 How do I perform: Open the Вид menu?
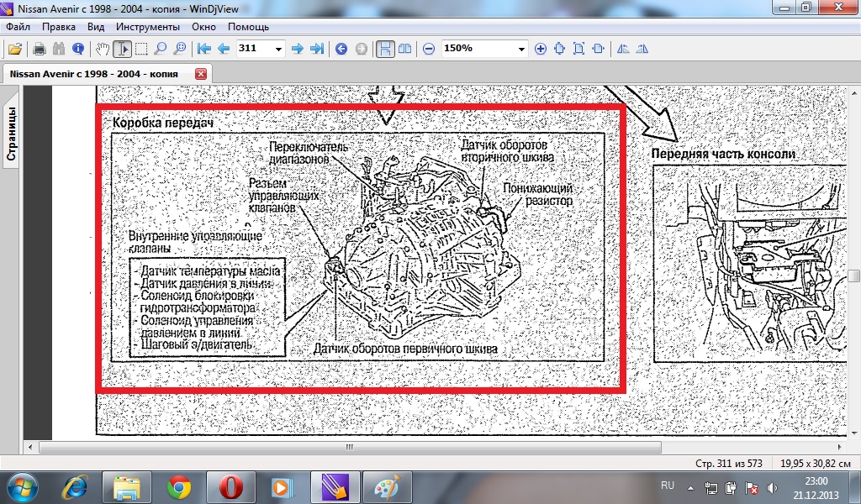[96, 27]
